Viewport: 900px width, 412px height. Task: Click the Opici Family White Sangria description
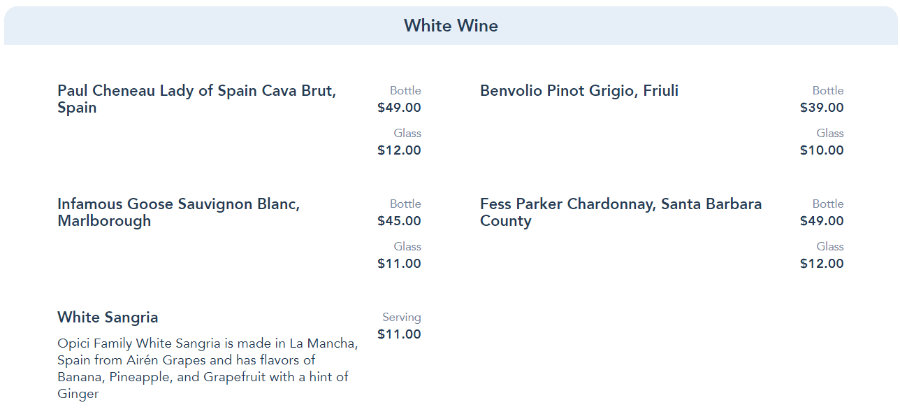point(207,369)
